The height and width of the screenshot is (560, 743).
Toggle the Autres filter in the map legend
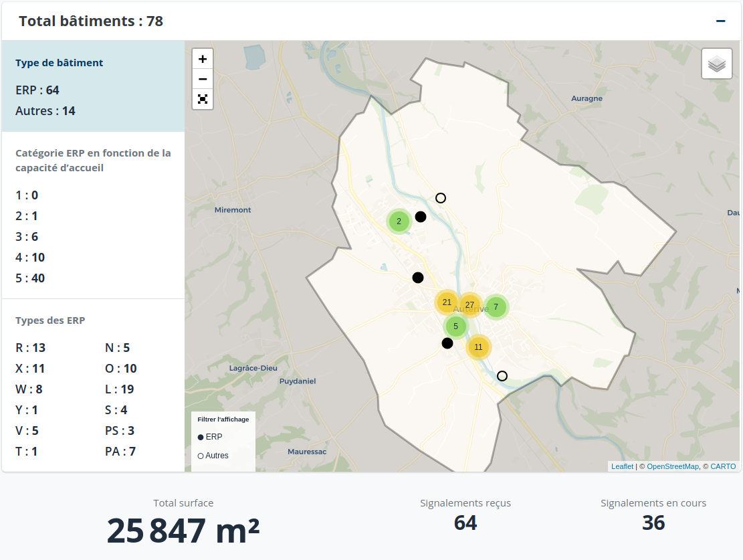coord(213,456)
